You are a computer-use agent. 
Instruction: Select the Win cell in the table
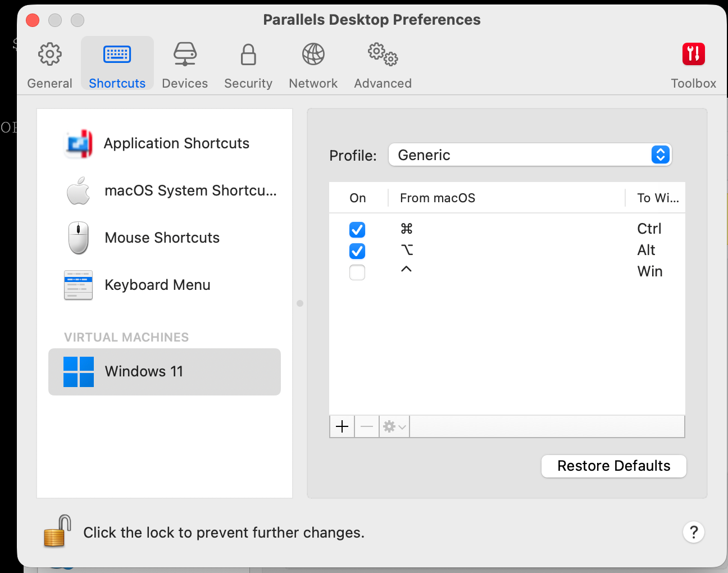point(650,272)
